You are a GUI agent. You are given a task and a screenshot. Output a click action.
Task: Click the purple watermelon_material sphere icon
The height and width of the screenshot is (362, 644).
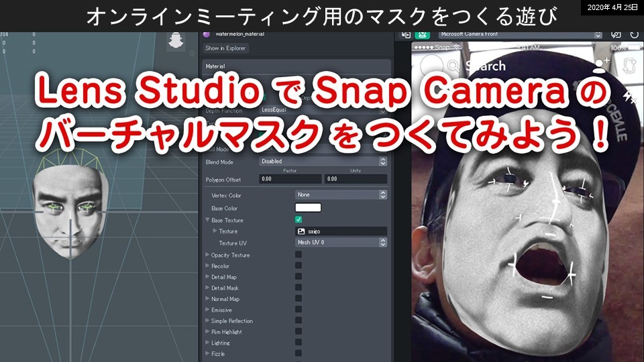(207, 34)
